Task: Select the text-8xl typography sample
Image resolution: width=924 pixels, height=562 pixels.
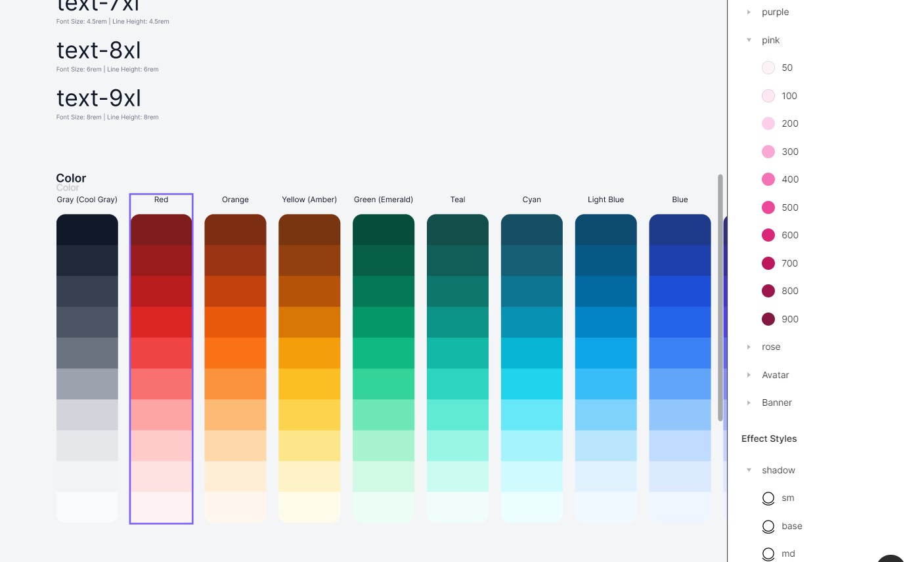Action: click(x=99, y=50)
